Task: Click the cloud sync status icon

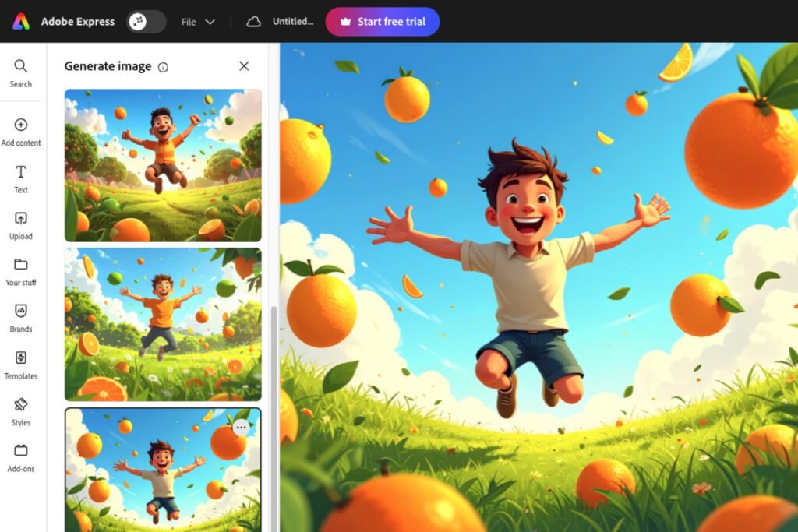Action: 253,21
